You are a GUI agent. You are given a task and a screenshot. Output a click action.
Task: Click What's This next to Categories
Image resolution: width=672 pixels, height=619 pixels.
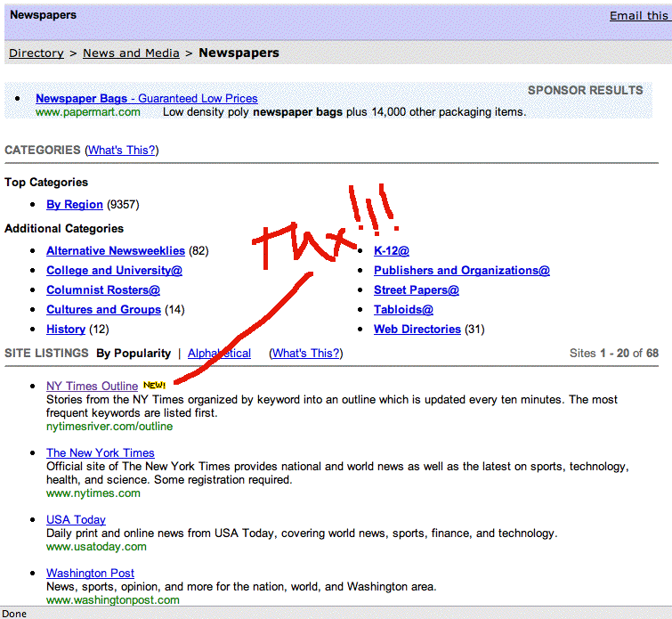[121, 151]
